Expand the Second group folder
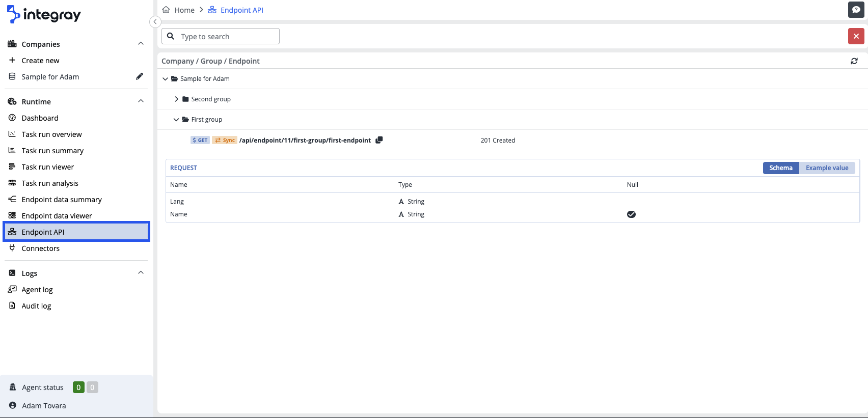This screenshot has width=868, height=418. tap(177, 99)
